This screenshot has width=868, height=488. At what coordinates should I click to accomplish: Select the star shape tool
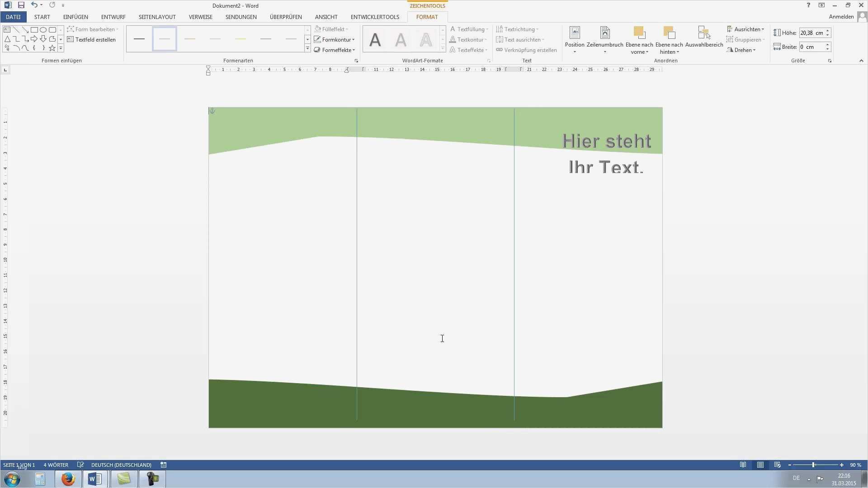coord(52,48)
